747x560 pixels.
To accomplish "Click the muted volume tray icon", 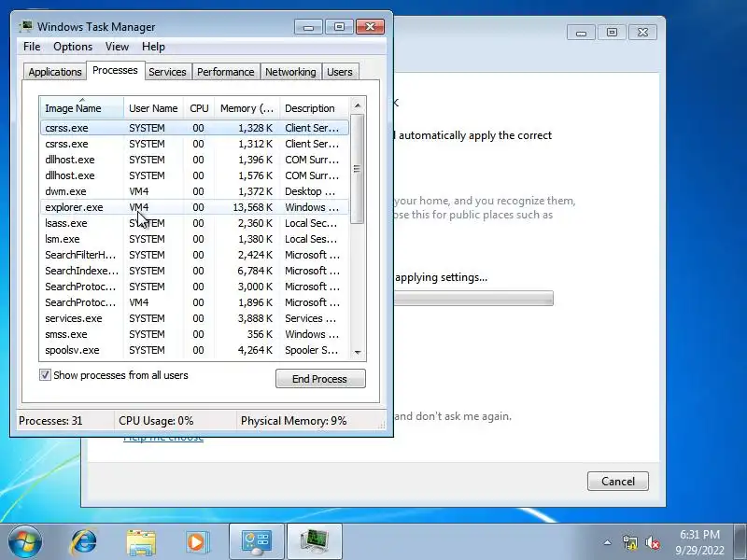I will [x=653, y=542].
